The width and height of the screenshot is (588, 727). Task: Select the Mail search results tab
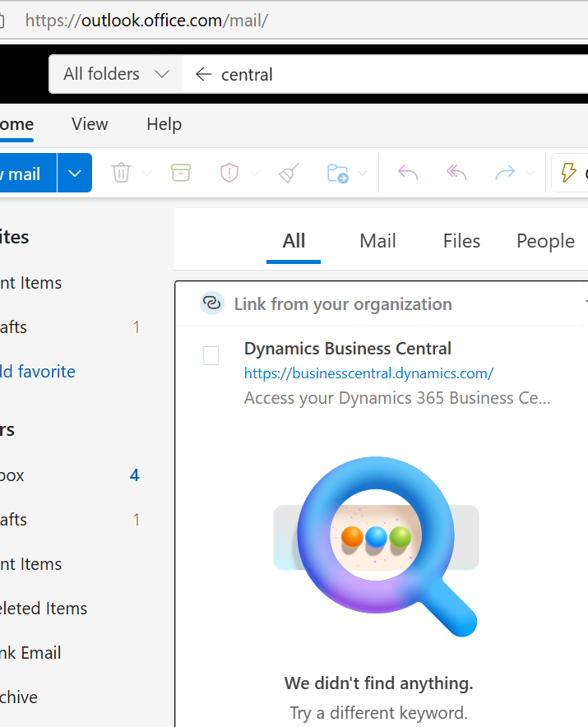(x=377, y=241)
